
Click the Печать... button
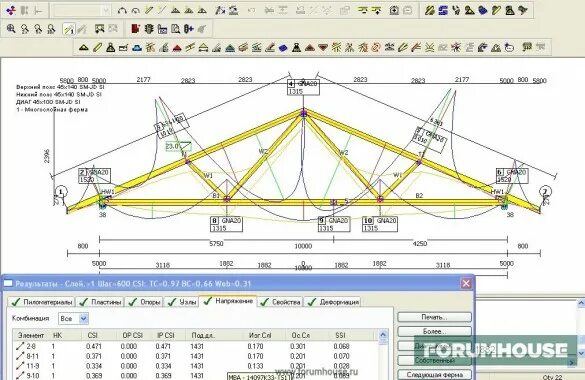(x=434, y=317)
